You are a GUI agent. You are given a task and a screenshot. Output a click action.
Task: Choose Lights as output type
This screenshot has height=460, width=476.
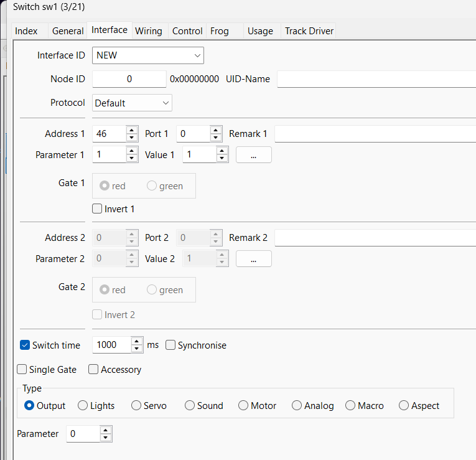click(x=83, y=405)
